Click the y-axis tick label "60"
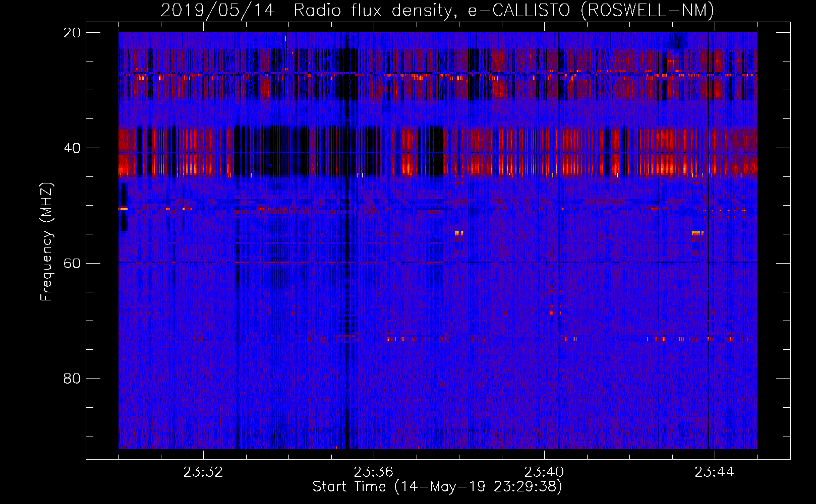 point(72,264)
